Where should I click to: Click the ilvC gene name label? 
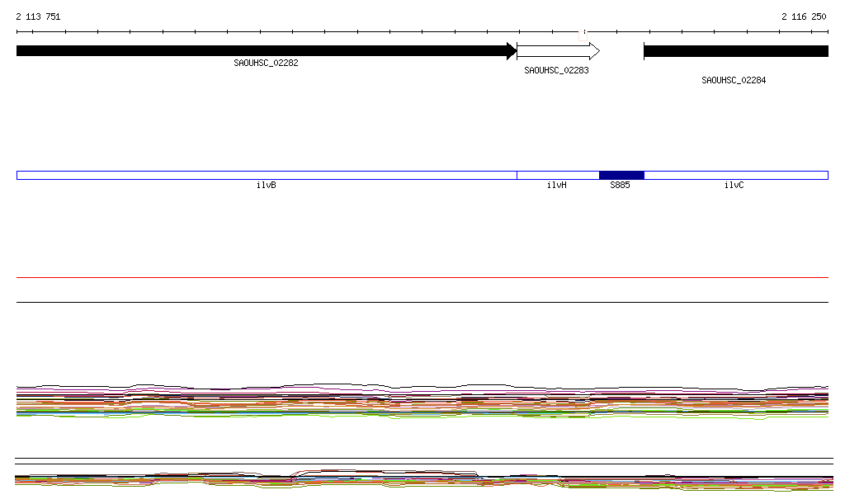[x=734, y=186]
